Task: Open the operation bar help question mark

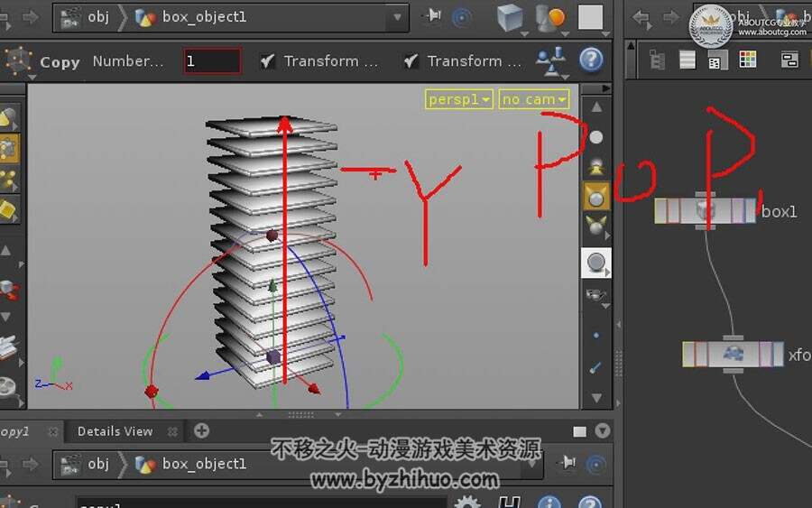Action: click(591, 60)
